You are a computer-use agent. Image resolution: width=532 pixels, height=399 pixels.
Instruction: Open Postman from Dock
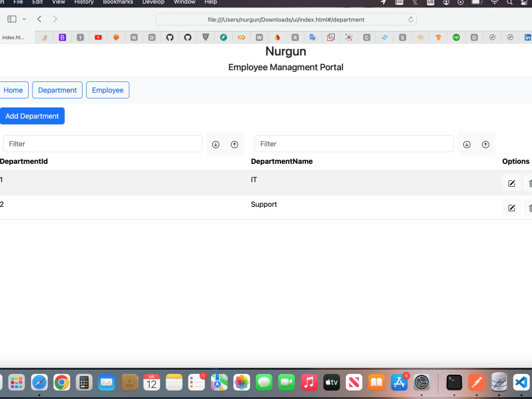coord(476,383)
